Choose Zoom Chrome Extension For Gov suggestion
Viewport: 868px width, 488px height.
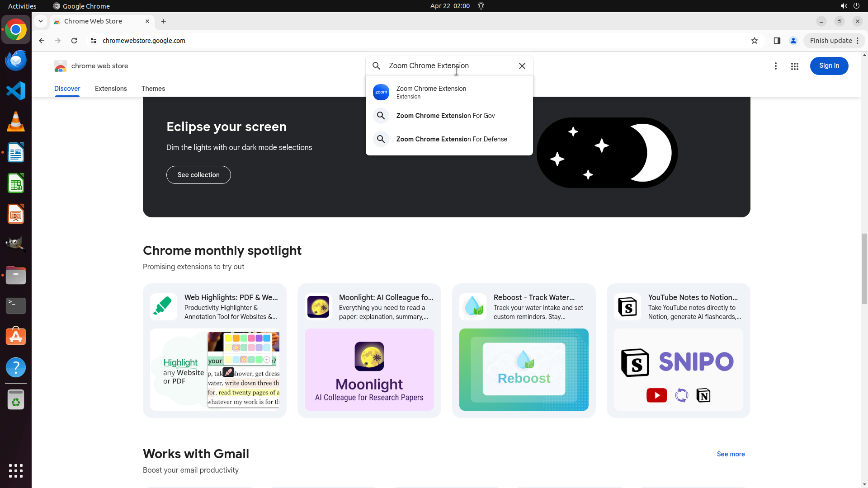[x=445, y=116]
